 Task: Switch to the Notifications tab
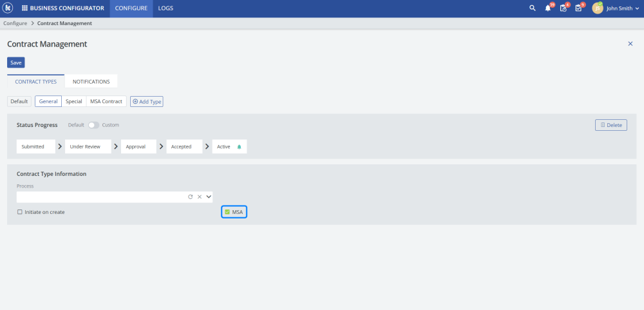point(91,81)
